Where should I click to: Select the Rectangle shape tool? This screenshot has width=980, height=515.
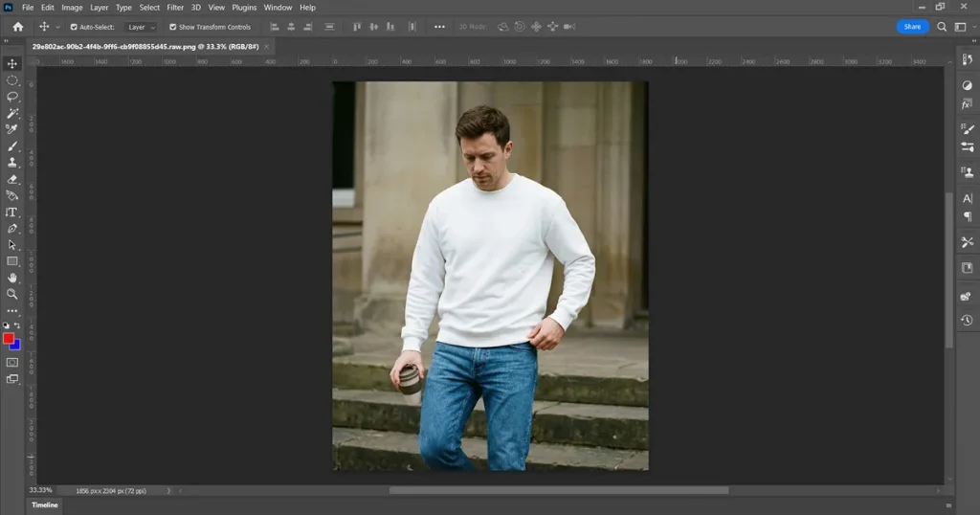11,261
